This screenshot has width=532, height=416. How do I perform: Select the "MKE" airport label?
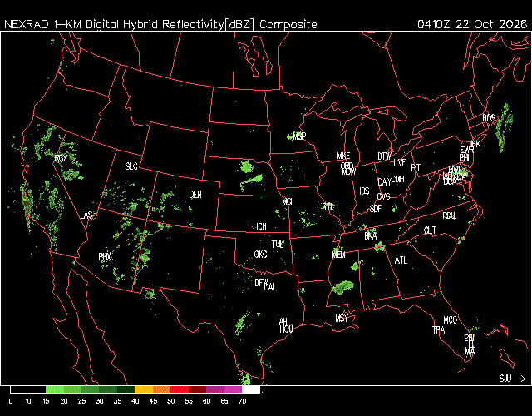pyautogui.click(x=343, y=156)
